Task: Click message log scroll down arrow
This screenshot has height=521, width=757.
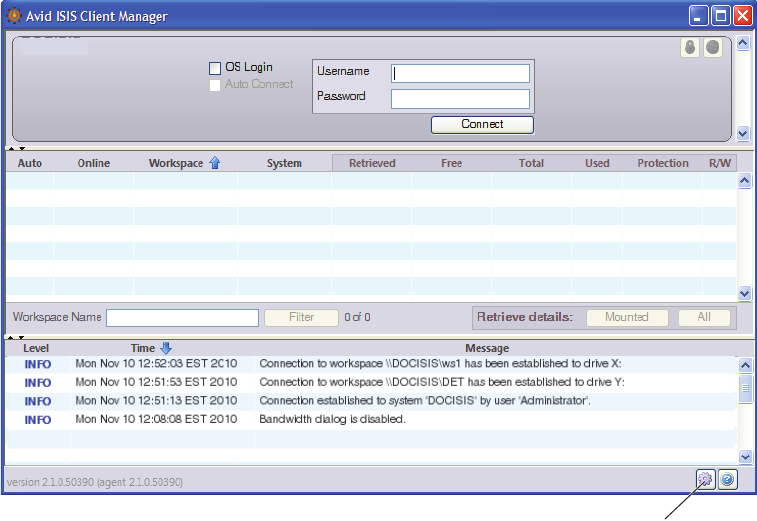Action: (745, 456)
